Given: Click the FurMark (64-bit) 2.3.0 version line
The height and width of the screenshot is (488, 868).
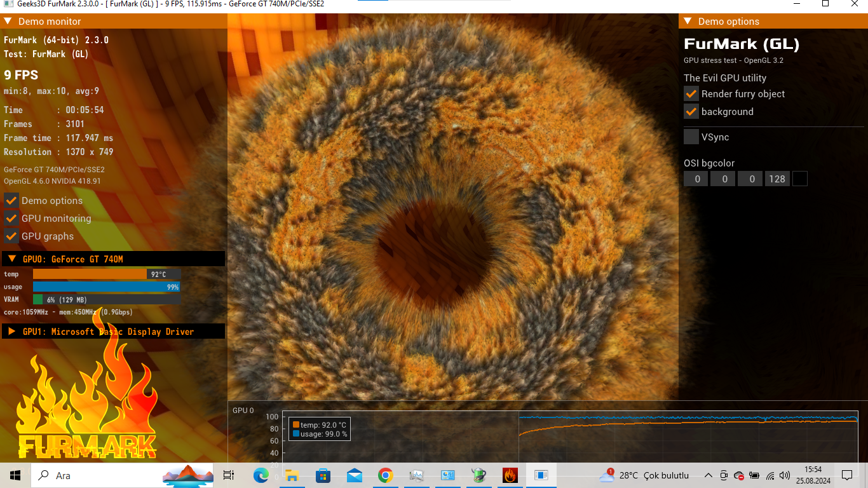Looking at the screenshot, I should [56, 40].
